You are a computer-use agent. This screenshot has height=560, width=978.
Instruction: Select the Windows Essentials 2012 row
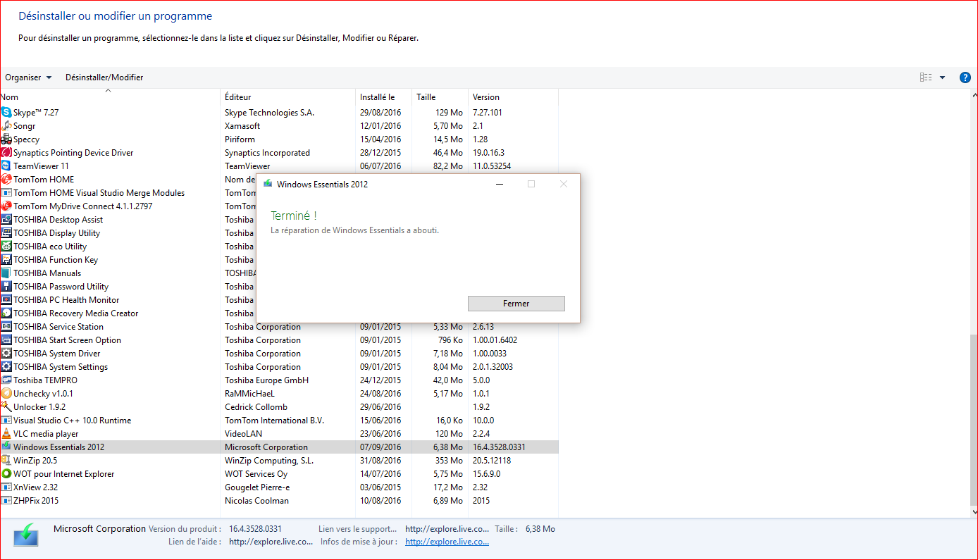click(279, 447)
